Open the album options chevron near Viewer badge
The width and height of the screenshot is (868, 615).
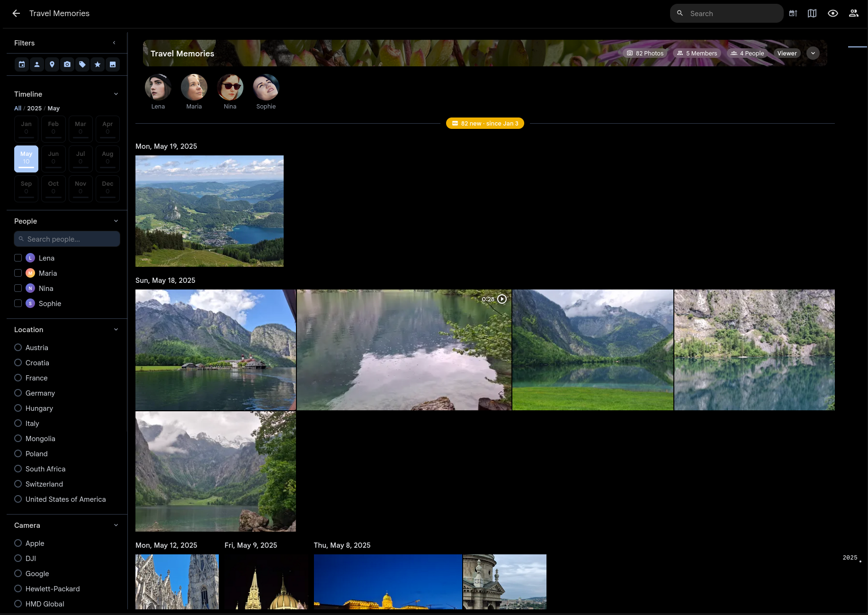(x=813, y=53)
